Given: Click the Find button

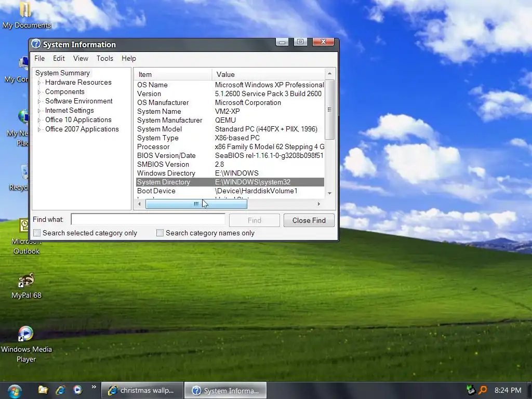Looking at the screenshot, I should coord(255,220).
